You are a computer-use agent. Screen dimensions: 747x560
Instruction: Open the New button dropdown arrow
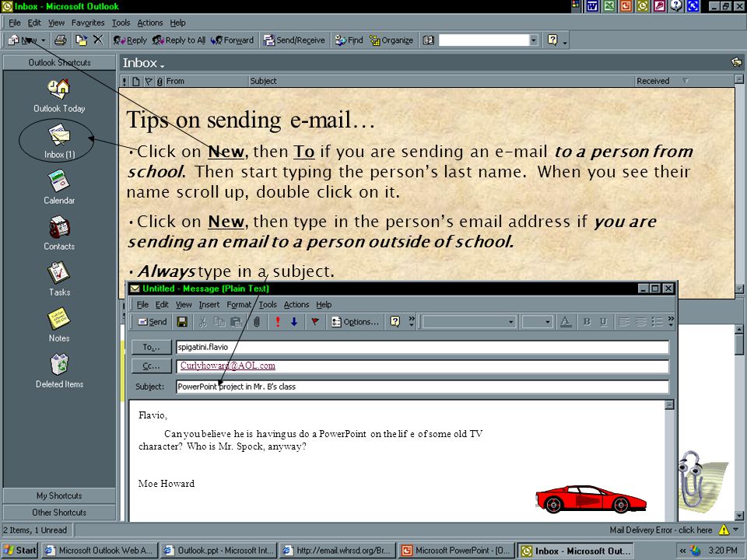[44, 40]
